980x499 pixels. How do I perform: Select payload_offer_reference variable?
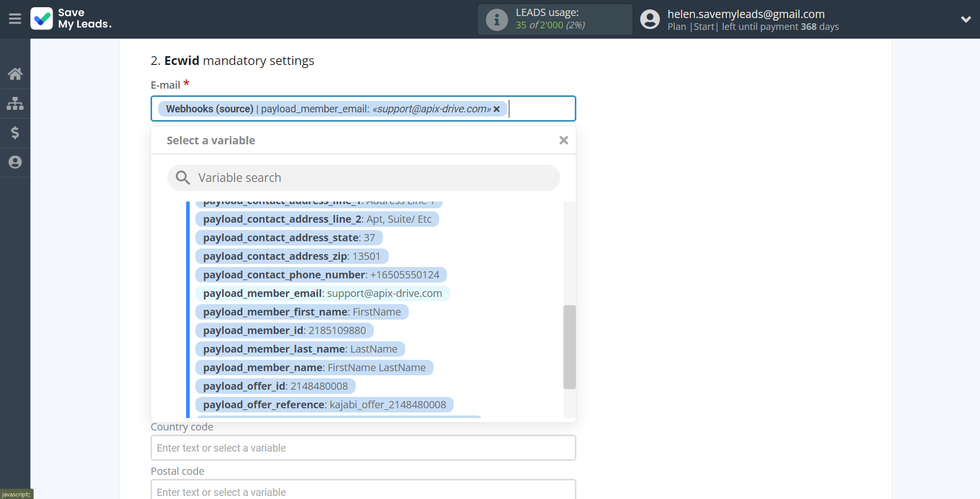pyautogui.click(x=324, y=405)
